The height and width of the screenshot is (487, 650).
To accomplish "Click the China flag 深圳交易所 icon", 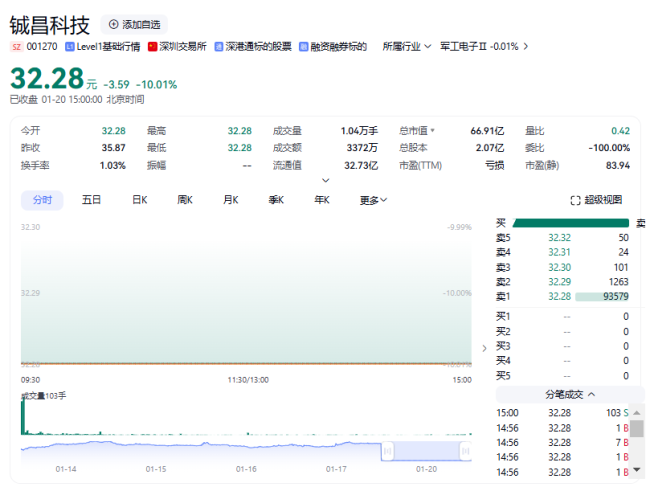I will 152,46.
